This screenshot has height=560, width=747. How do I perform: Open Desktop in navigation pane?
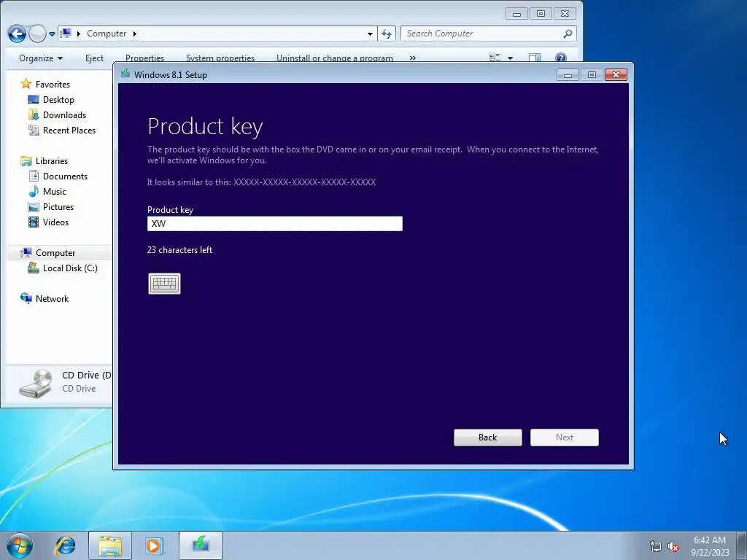pos(58,99)
